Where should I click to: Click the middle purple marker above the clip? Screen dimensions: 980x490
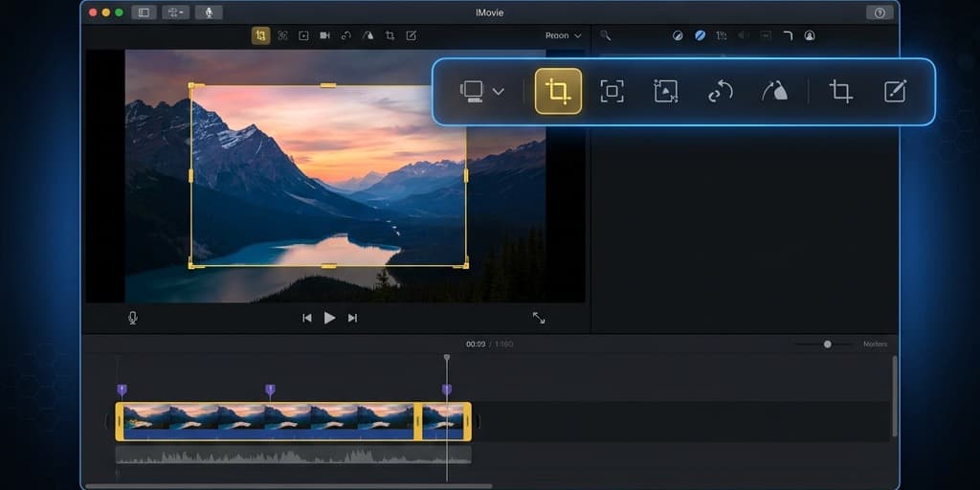click(x=270, y=390)
